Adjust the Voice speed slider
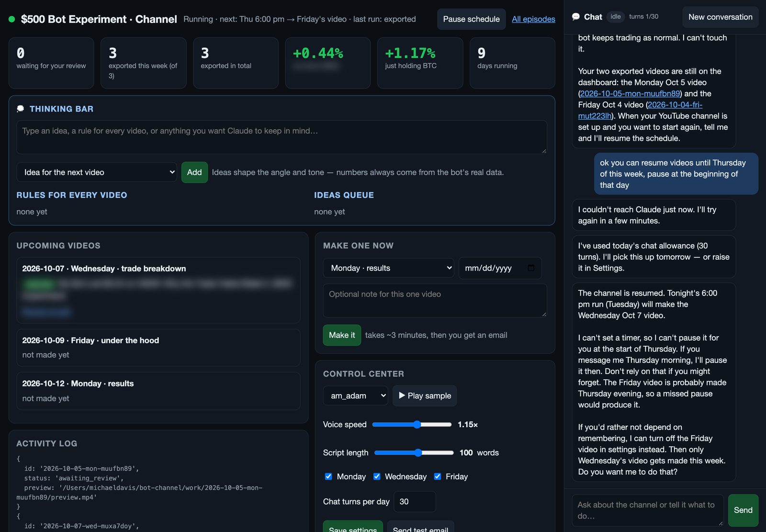This screenshot has height=532, width=766. pos(412,424)
